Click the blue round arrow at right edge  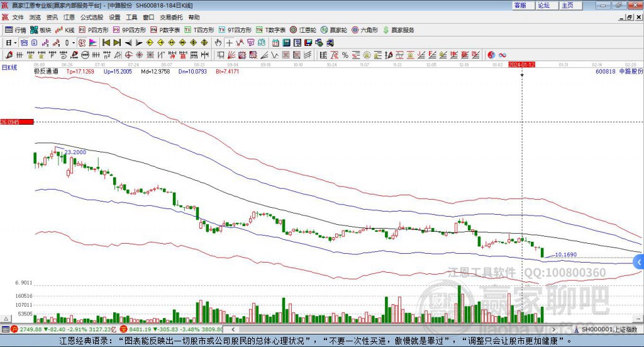click(640, 262)
